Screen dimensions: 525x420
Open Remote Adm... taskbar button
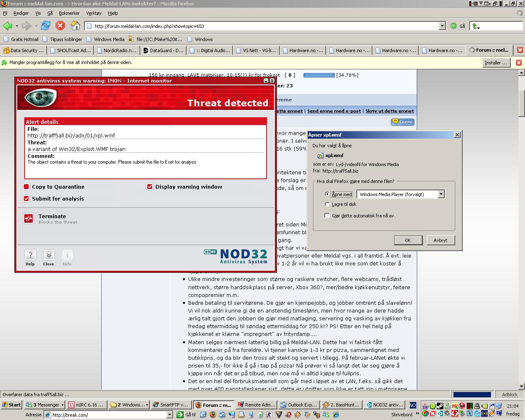[x=256, y=405]
